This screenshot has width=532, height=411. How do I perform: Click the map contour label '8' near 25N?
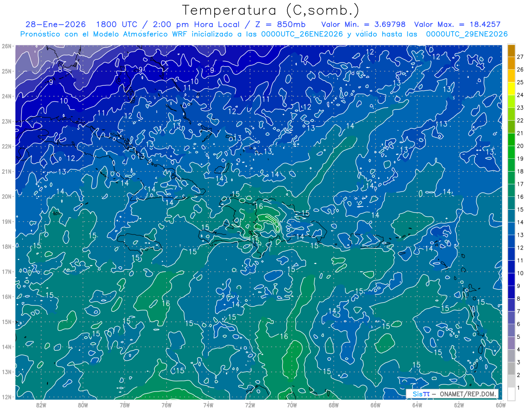(60, 70)
